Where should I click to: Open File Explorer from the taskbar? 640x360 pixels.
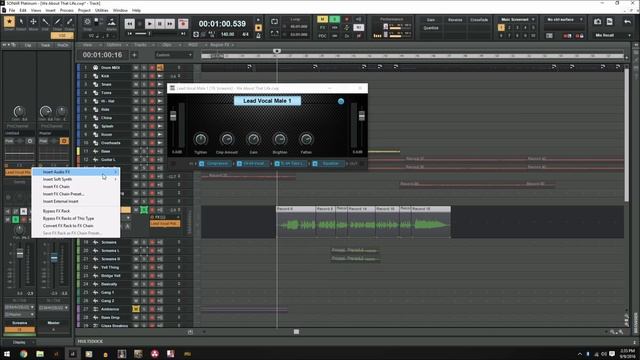(40, 354)
